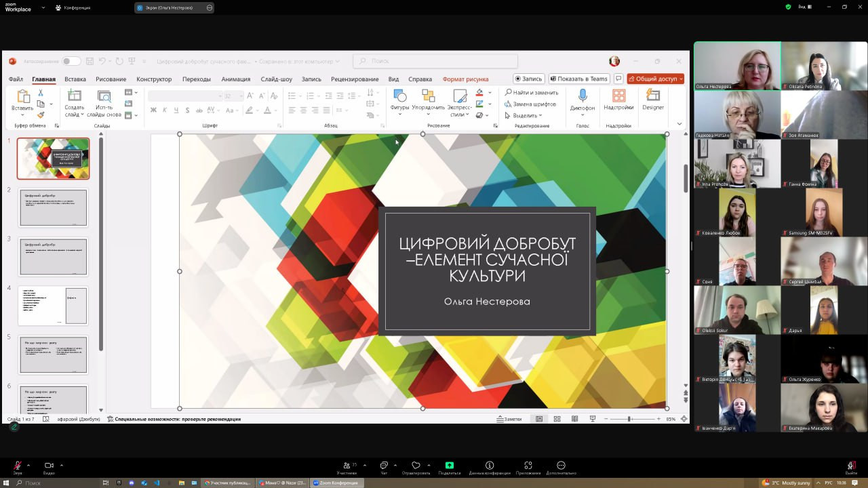Click the zoom level slider in status bar

pyautogui.click(x=629, y=419)
